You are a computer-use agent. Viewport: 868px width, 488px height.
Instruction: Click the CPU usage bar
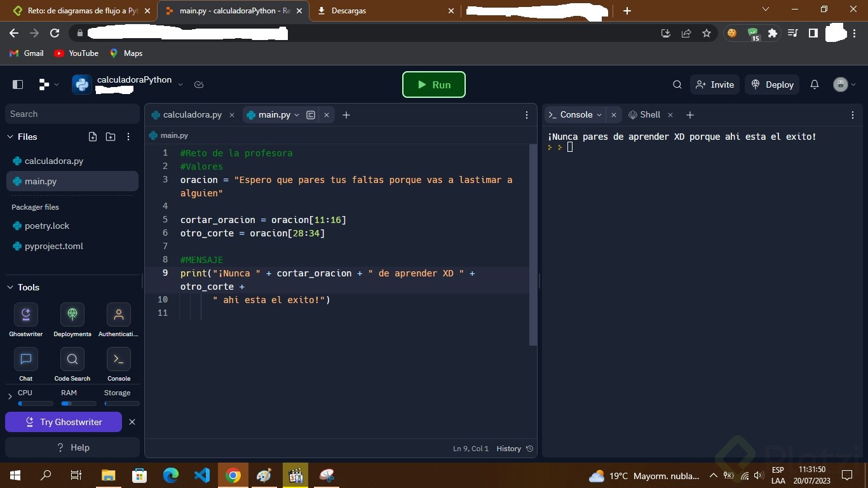tap(36, 403)
